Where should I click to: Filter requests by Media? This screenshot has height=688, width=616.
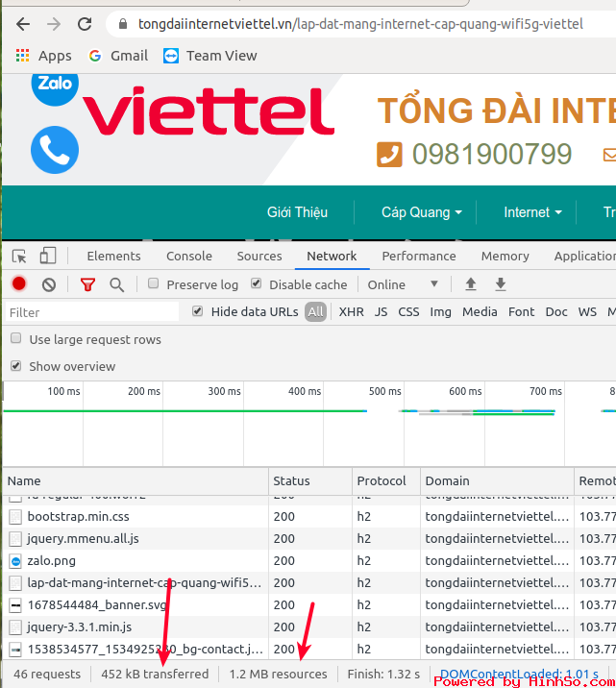point(480,311)
